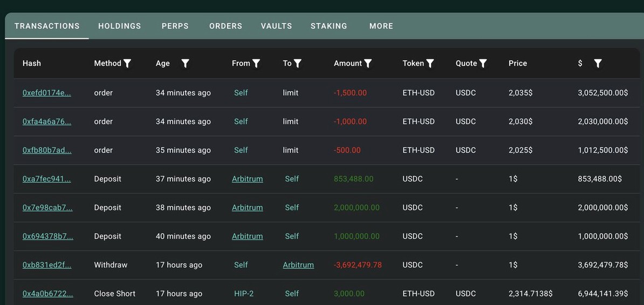Open the From column filter
644x305 pixels.
click(x=256, y=63)
